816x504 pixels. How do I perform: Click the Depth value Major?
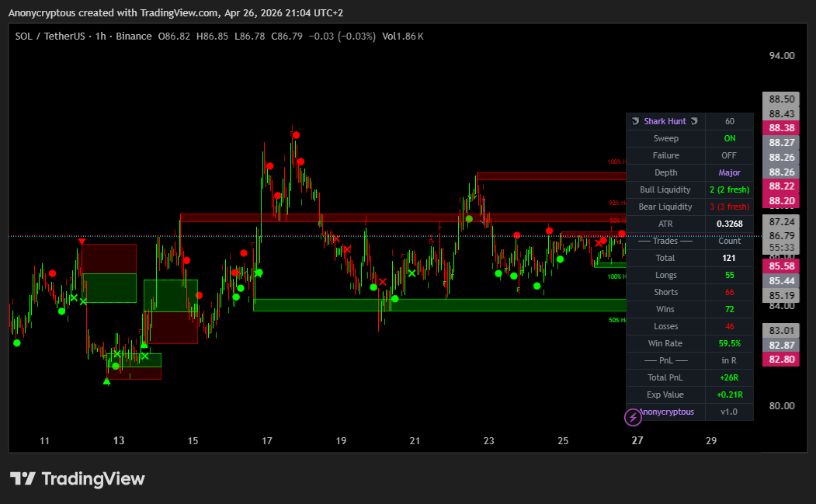[730, 172]
